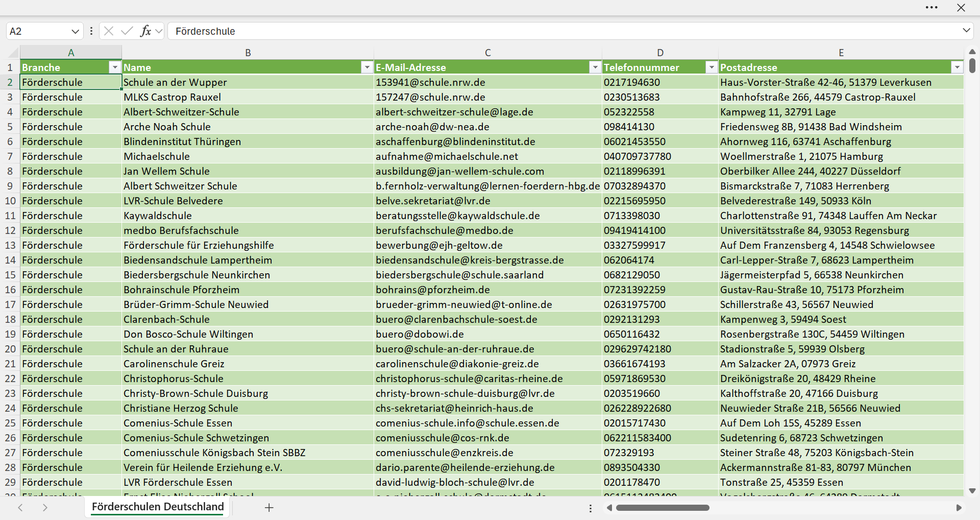
Task: Expand the formula bar chevron
Action: [966, 31]
